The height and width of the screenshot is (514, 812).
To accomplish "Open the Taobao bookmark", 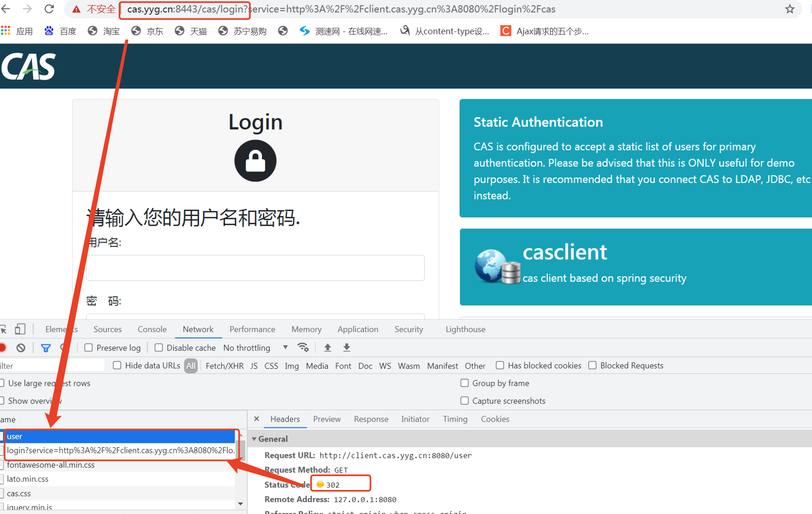I will tap(104, 31).
